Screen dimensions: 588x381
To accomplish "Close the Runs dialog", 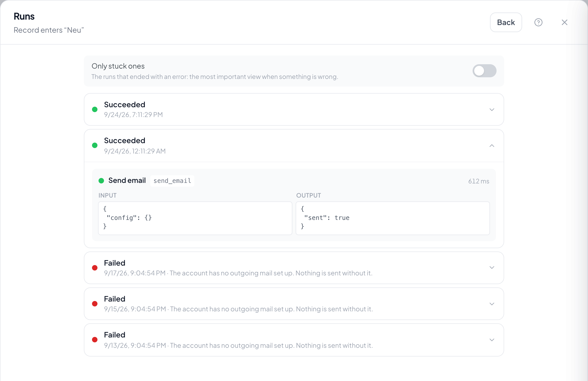I will (564, 22).
